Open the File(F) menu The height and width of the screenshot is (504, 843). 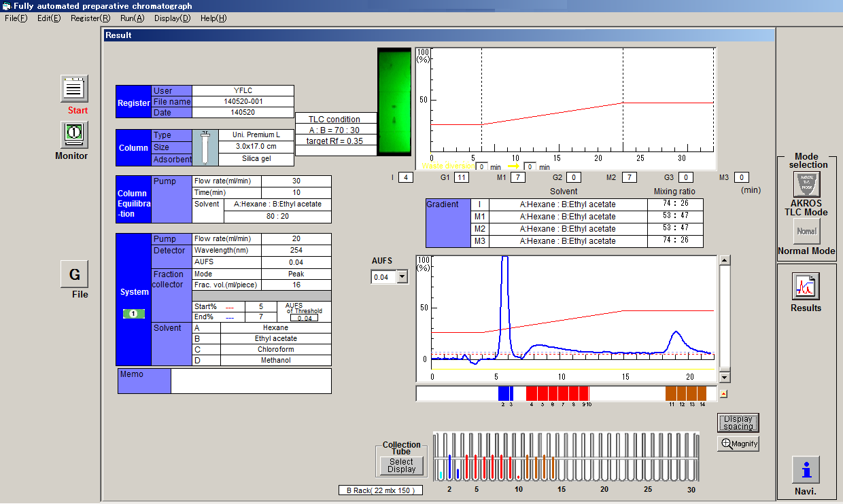pyautogui.click(x=16, y=18)
